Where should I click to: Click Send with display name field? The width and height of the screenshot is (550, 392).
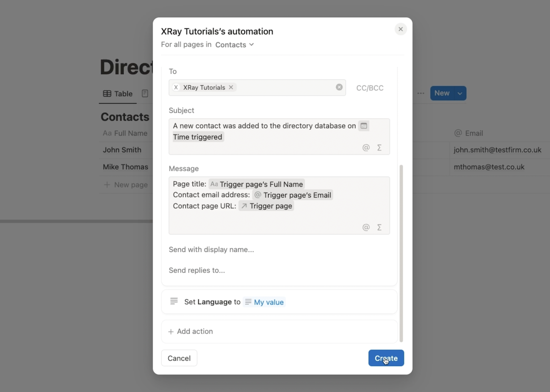click(x=211, y=250)
